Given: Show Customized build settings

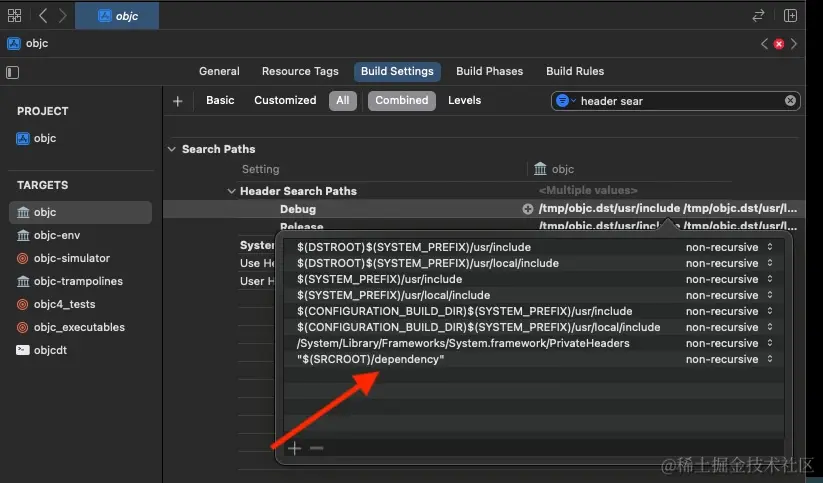Looking at the screenshot, I should pos(285,100).
